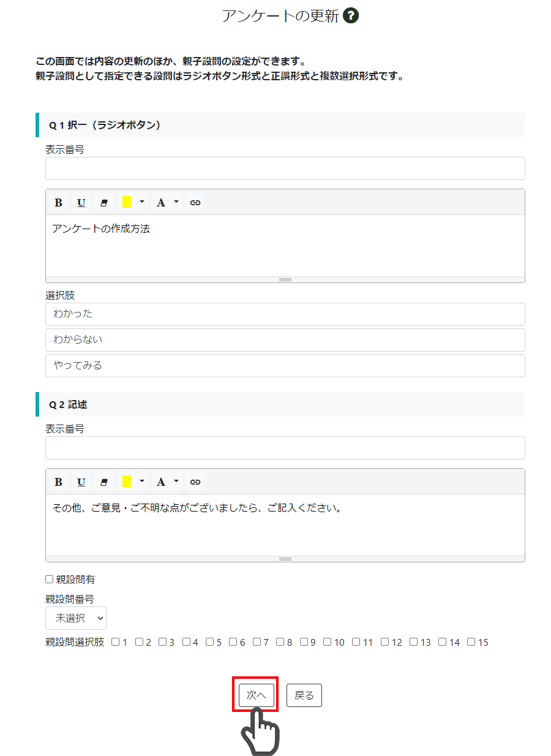Insert link using Q1 editor link icon
This screenshot has width=551, height=756.
coord(195,203)
